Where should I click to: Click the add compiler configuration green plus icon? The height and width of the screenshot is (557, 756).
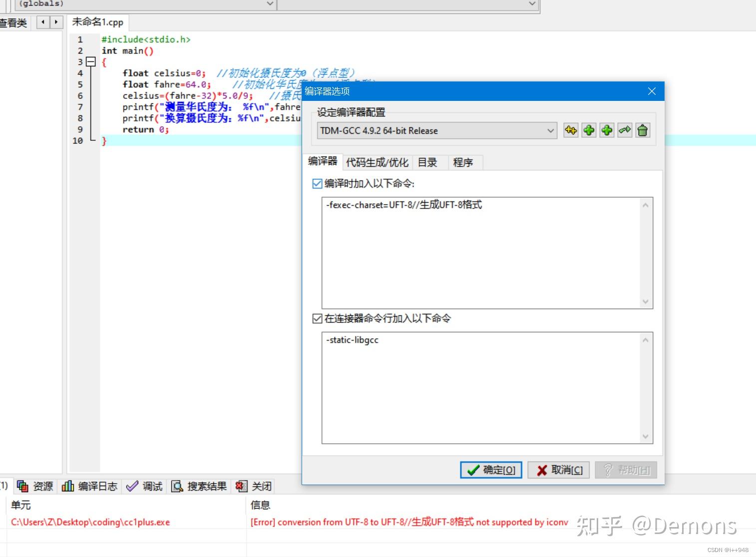coord(588,130)
